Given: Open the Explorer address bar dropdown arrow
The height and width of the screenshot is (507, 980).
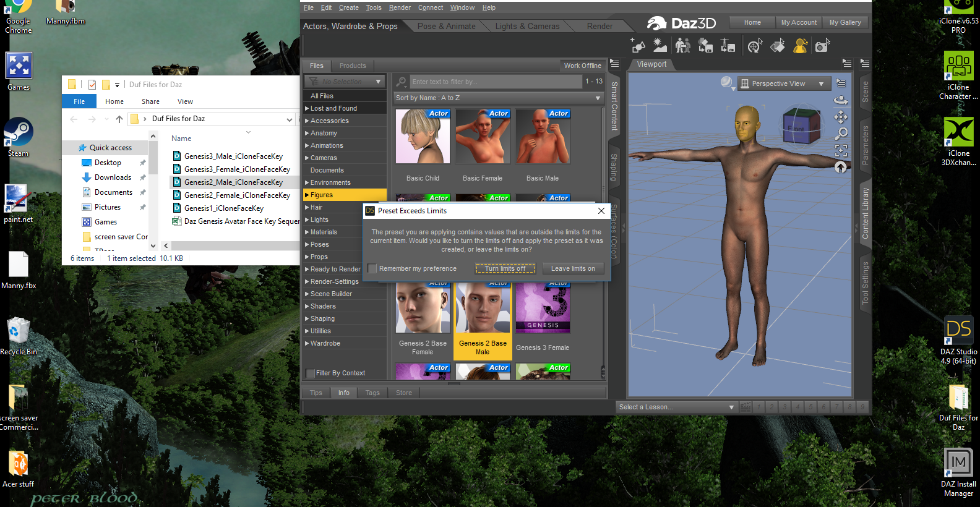Looking at the screenshot, I should (289, 119).
